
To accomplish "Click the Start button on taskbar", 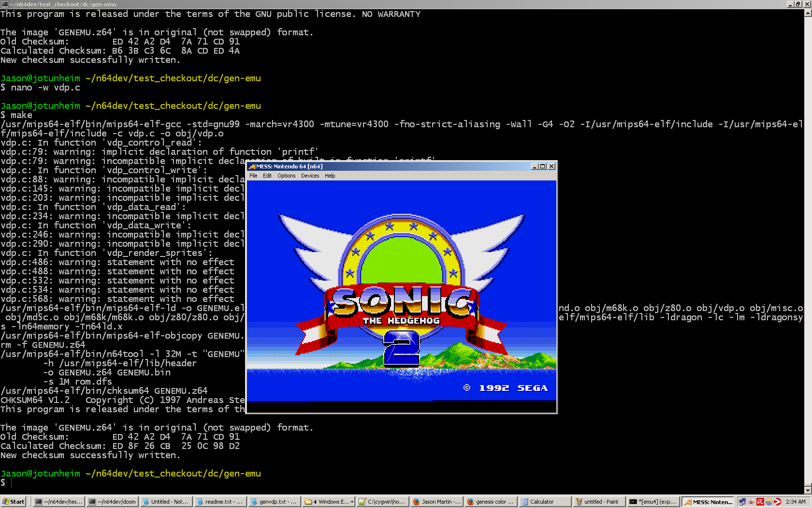I will pos(14,502).
